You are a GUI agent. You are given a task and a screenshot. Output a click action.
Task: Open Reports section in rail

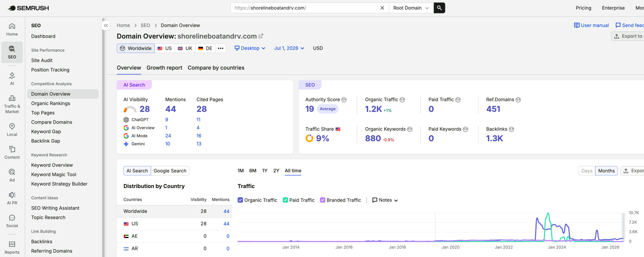coord(12,248)
